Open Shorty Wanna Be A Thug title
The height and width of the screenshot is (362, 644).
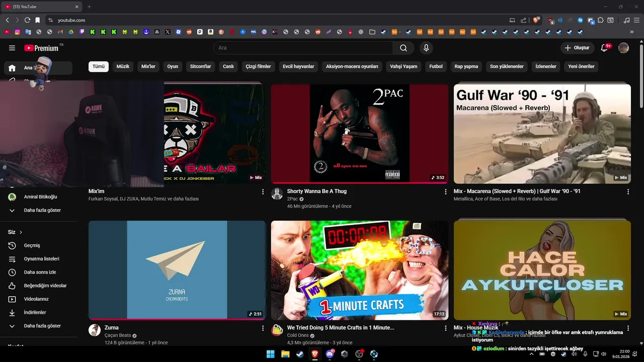[317, 191]
